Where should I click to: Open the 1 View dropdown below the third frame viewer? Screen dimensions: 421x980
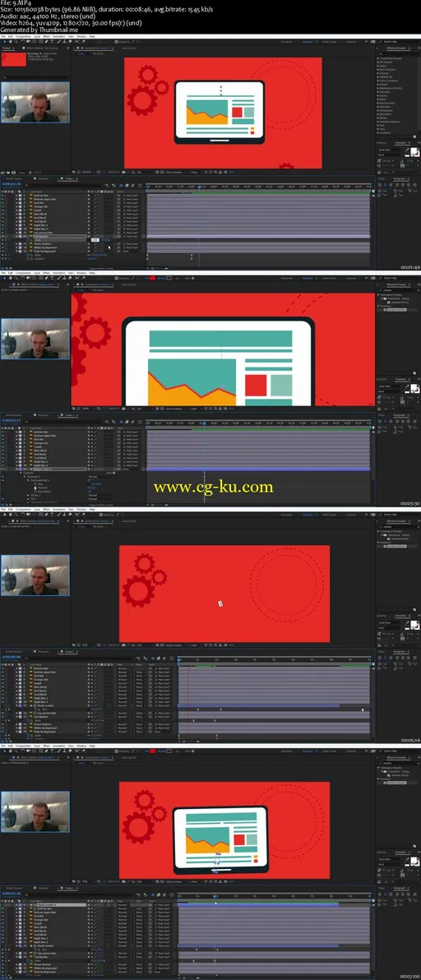194,645
